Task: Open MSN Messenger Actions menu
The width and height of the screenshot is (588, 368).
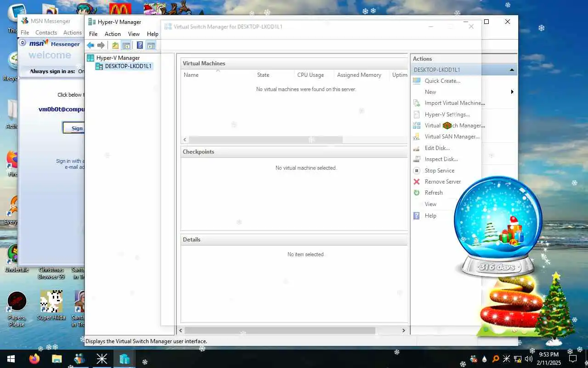Action: pos(72,33)
